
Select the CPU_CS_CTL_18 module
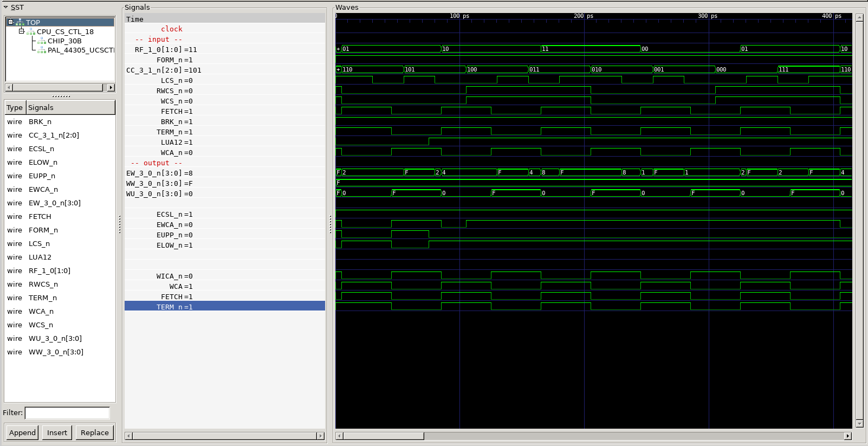coord(65,31)
